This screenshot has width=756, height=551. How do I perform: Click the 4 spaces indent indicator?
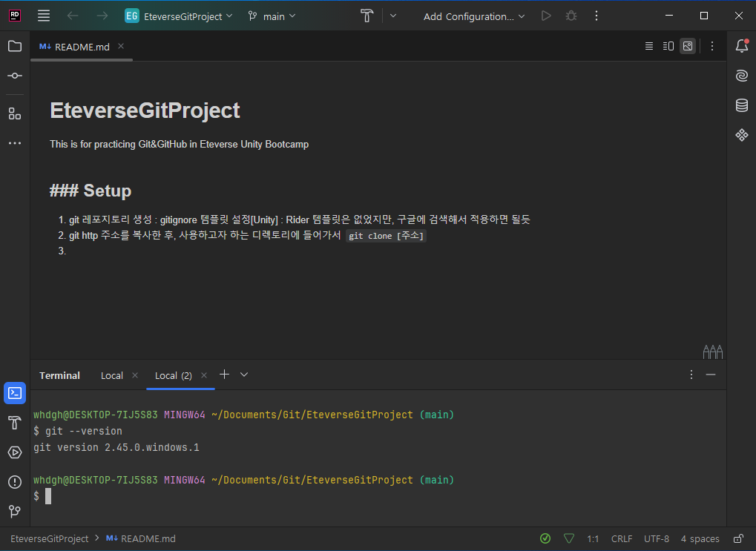click(700, 538)
